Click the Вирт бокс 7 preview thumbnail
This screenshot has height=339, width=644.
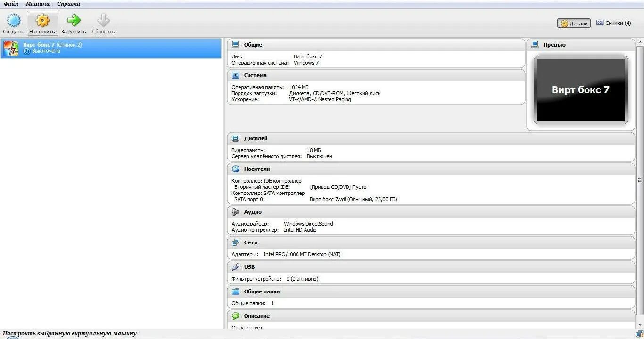click(x=581, y=89)
